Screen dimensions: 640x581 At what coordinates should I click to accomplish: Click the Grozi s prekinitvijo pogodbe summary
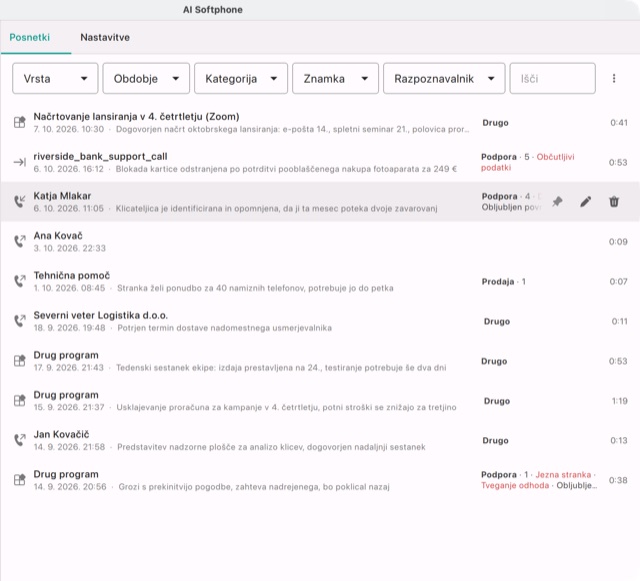[254, 487]
